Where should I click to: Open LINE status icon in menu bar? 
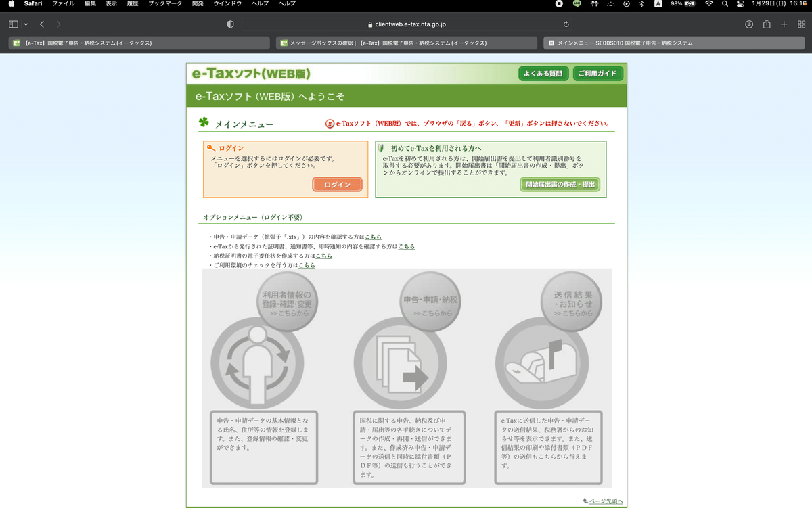pos(577,4)
